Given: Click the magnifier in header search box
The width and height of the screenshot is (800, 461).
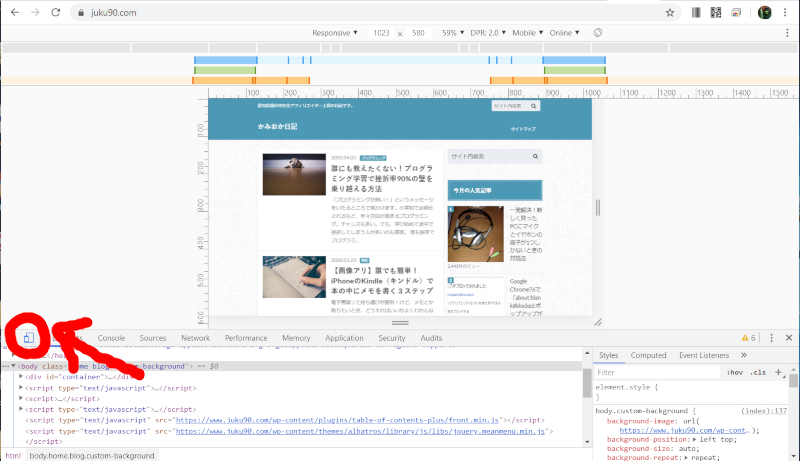Looking at the screenshot, I should (x=533, y=106).
